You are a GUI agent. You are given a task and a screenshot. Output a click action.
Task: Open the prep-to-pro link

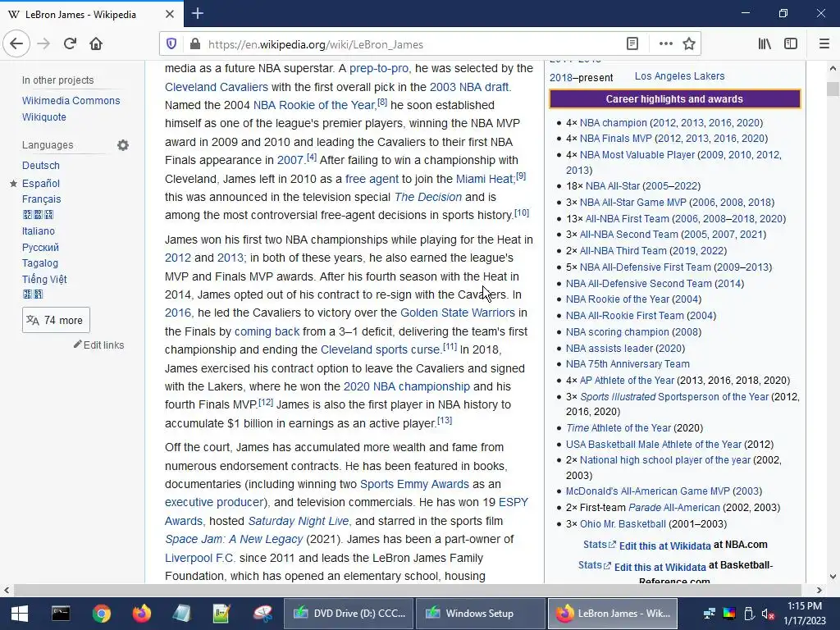379,69
